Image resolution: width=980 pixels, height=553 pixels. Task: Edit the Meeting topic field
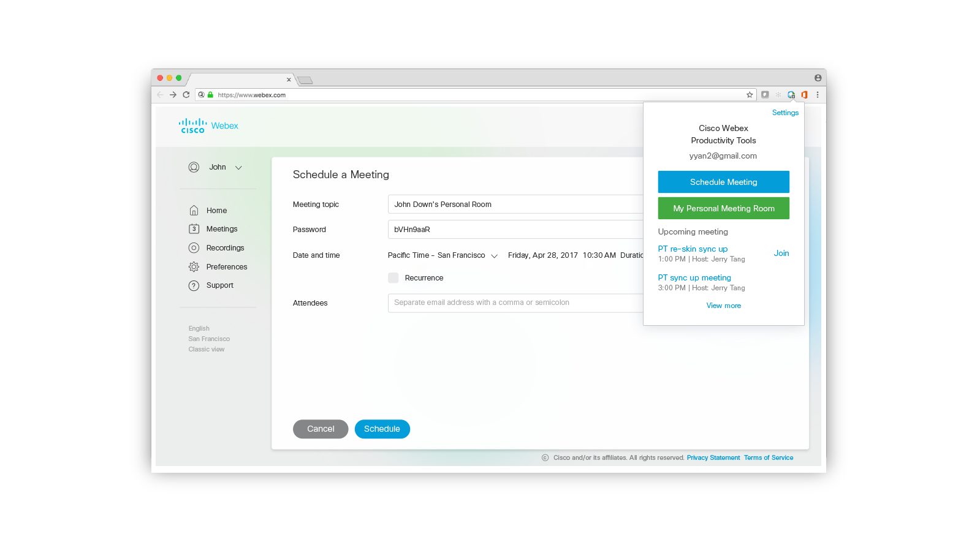[515, 205]
